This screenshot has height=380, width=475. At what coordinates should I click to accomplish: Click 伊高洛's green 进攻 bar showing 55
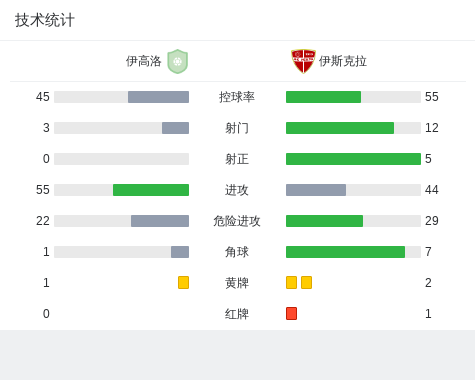click(151, 190)
